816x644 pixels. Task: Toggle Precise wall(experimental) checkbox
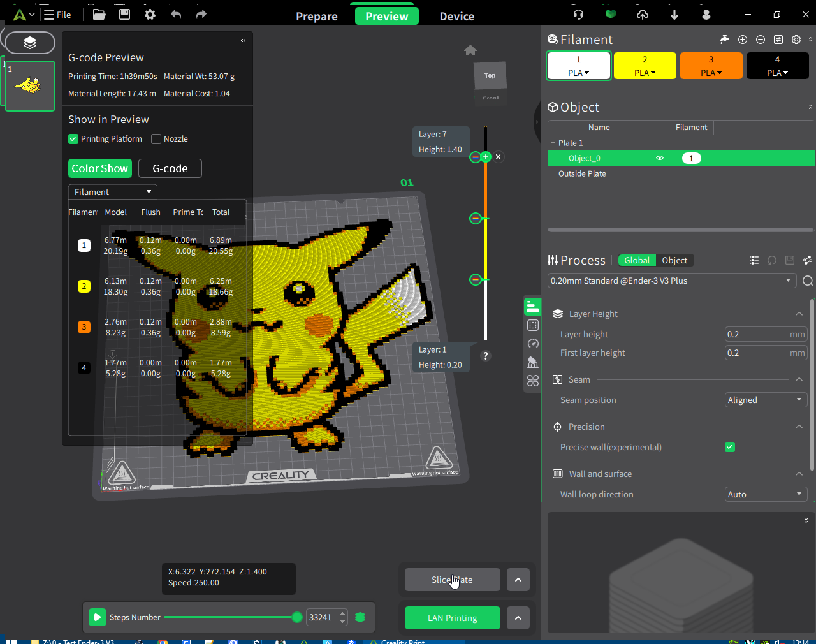pos(730,447)
